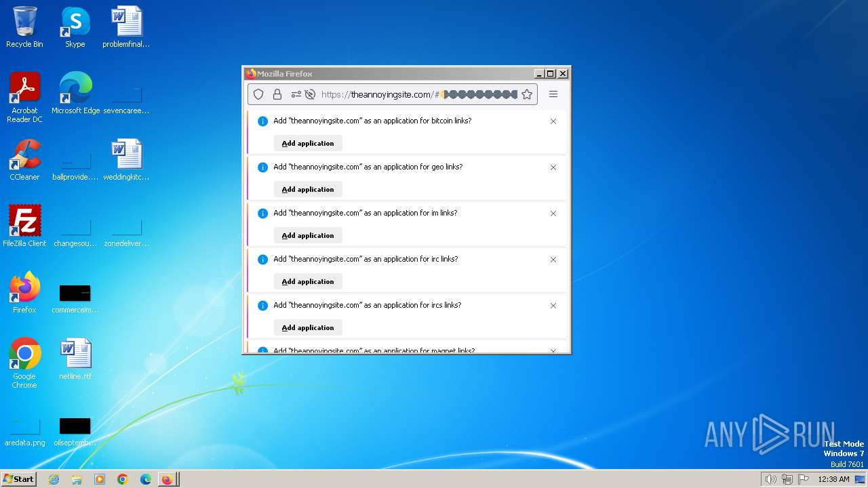Select the ballprovide desktop file
Screen dimensions: 868x488
click(x=75, y=165)
